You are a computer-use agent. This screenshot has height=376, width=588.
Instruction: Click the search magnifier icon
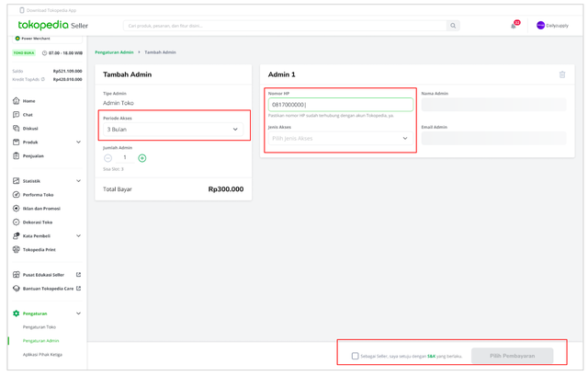coord(453,26)
